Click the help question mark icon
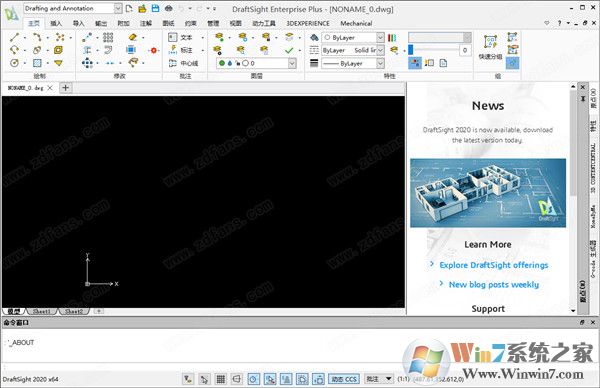The image size is (600, 388). click(x=559, y=23)
